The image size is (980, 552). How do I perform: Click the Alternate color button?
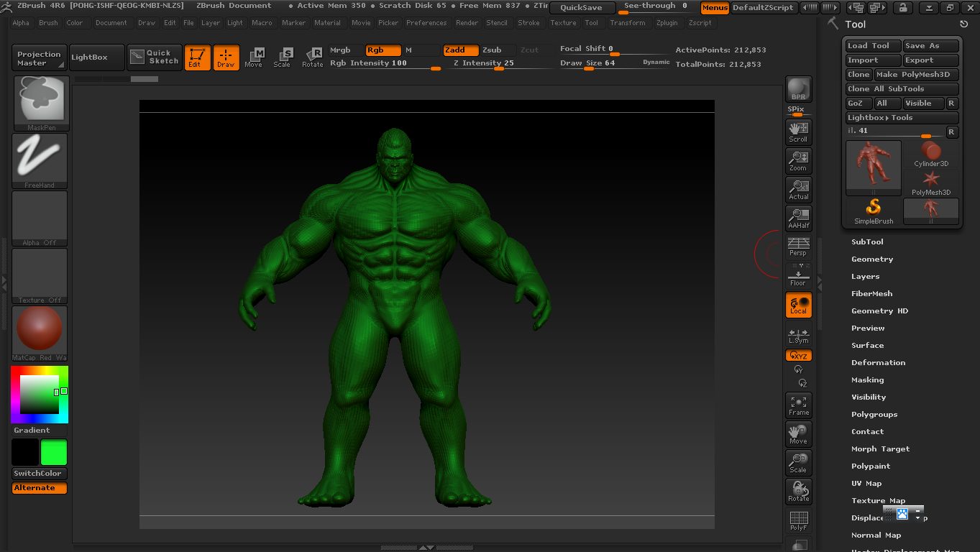[40, 488]
